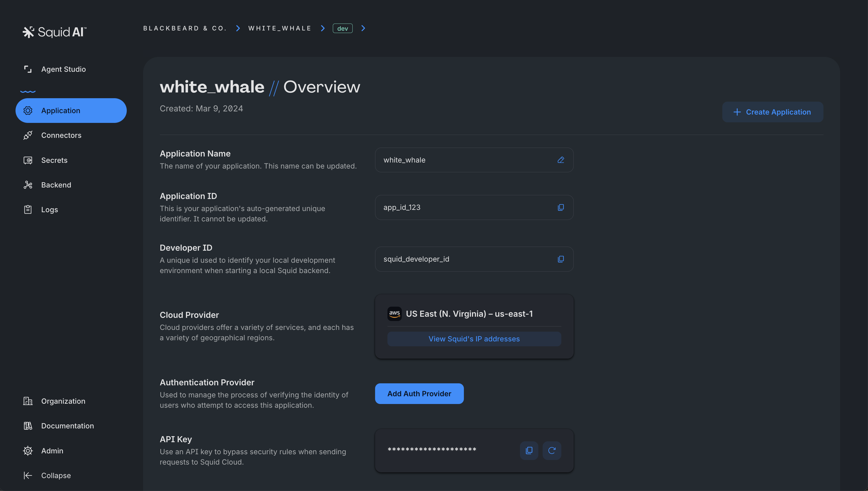Click the 'Application ID' label
This screenshot has width=868, height=491.
point(188,196)
